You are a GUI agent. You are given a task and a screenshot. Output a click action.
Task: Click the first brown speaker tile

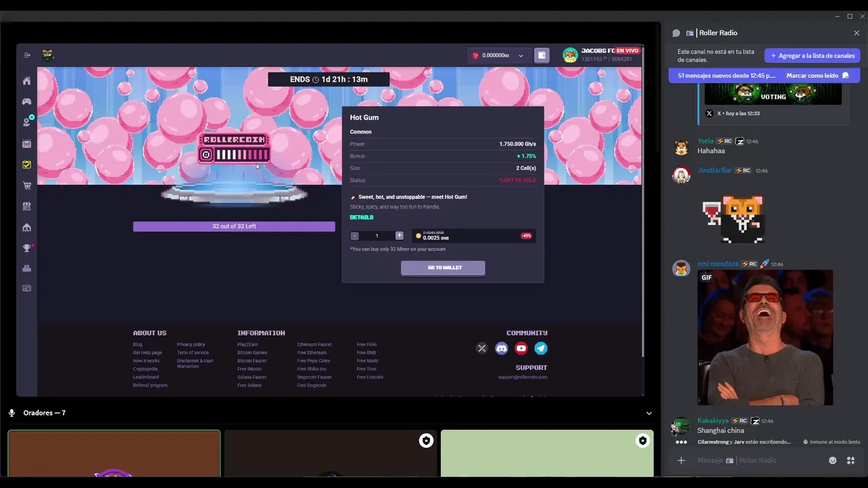(114, 454)
